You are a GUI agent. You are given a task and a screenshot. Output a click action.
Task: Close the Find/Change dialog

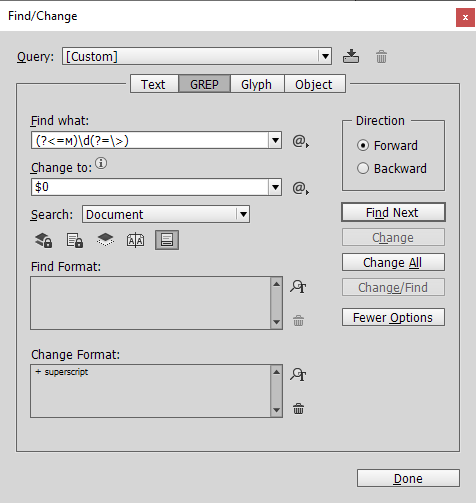(x=465, y=17)
